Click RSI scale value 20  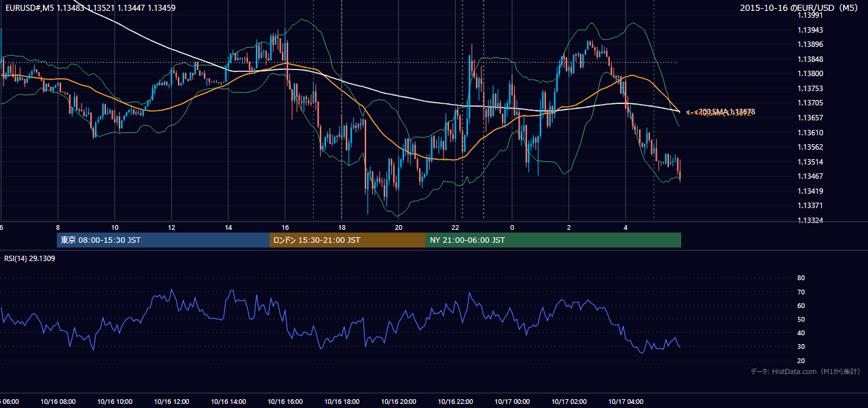[801, 360]
